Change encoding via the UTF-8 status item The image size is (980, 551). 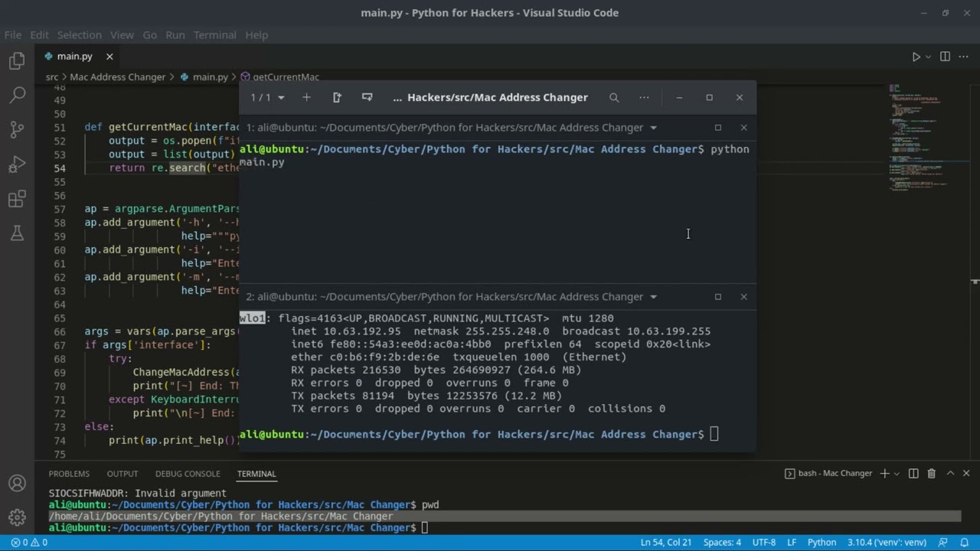(x=764, y=543)
